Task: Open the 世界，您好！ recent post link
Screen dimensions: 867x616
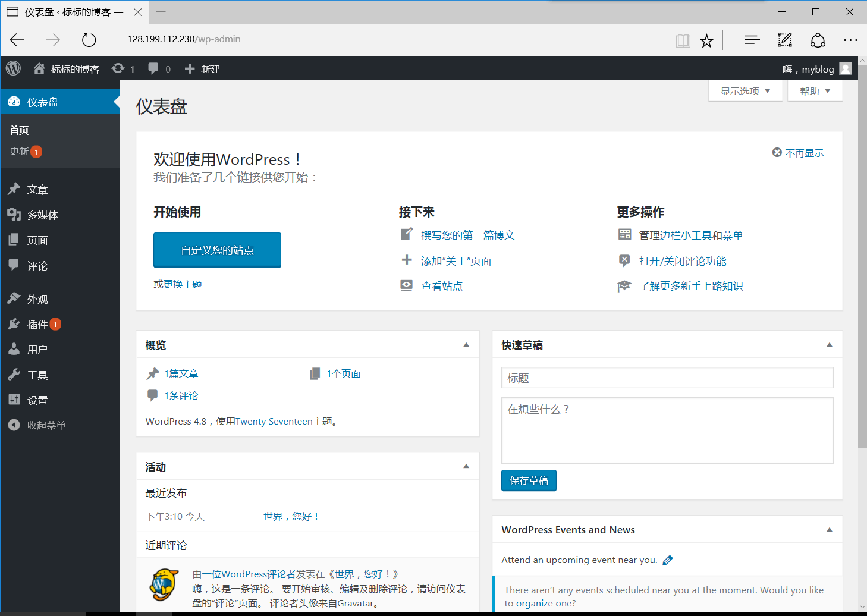Action: pos(291,516)
